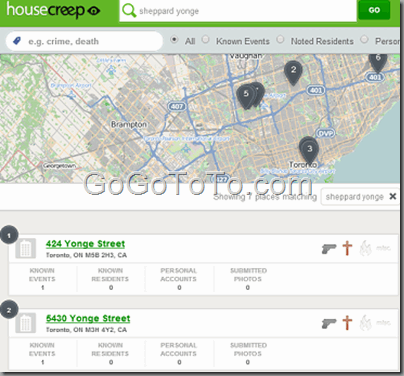Click Personal Accounts for 424 Yonge Street
This screenshot has height=376, width=404.
point(179,279)
